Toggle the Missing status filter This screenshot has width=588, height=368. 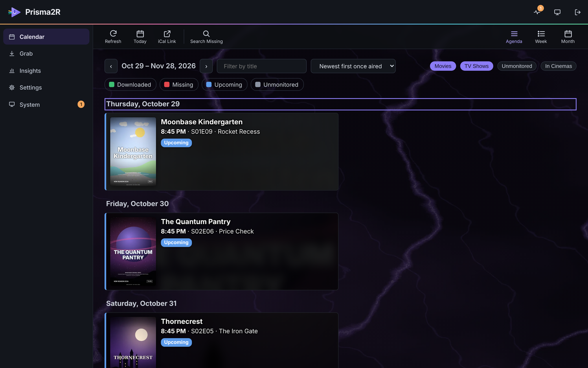coord(179,85)
